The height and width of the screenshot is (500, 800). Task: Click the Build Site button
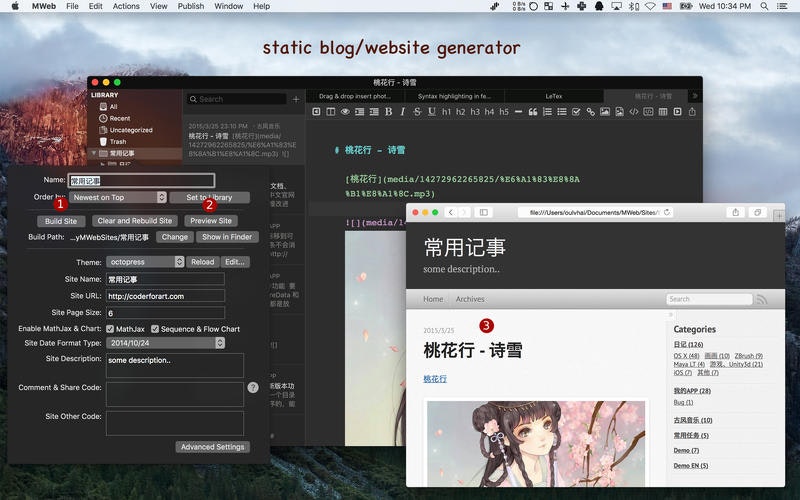coord(61,221)
